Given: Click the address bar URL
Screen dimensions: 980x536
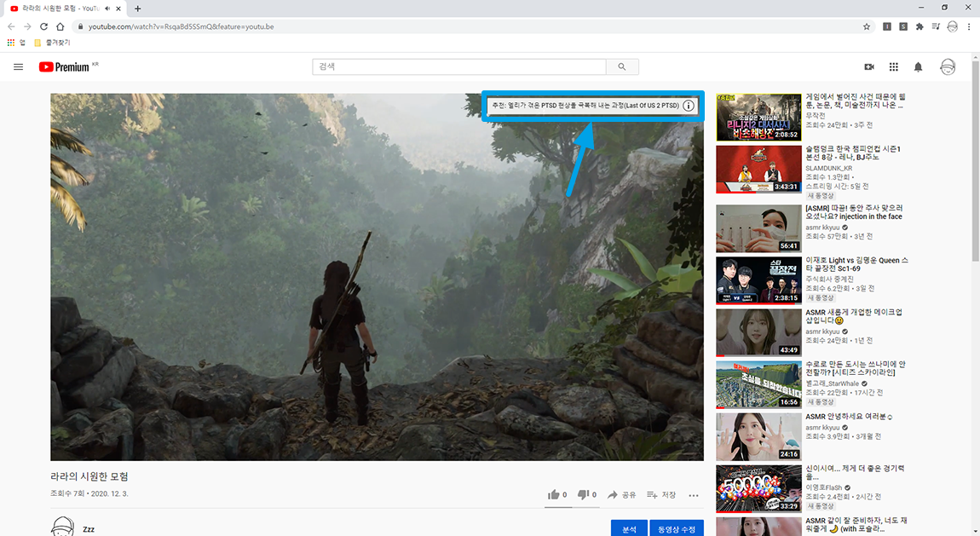Looking at the screenshot, I should pyautogui.click(x=182, y=27).
